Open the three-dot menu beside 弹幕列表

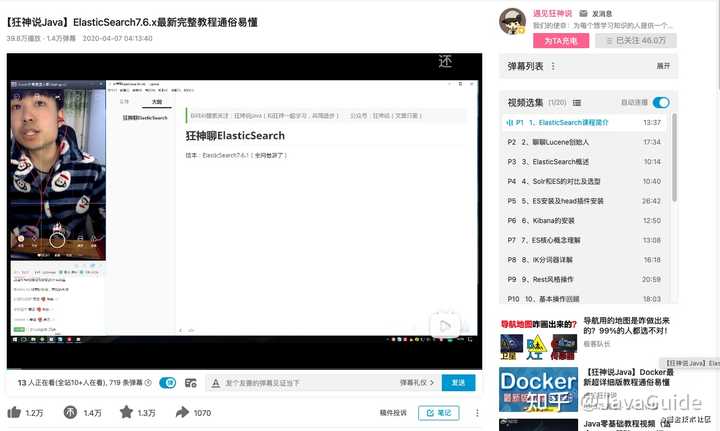(553, 66)
